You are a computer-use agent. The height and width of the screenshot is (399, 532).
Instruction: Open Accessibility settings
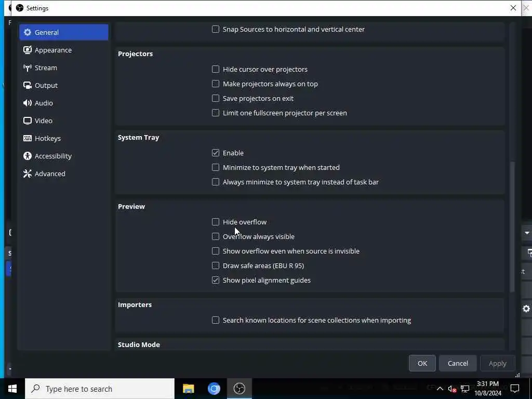(x=64, y=156)
